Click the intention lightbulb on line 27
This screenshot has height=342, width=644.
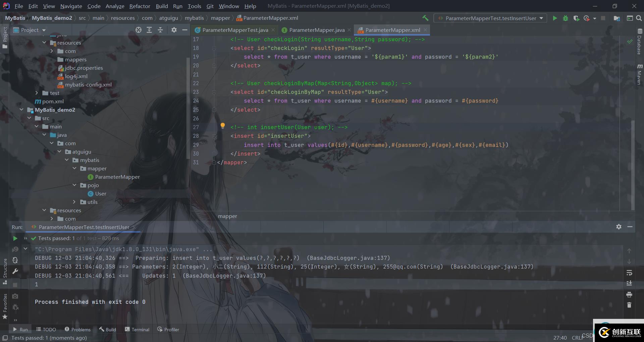click(222, 126)
